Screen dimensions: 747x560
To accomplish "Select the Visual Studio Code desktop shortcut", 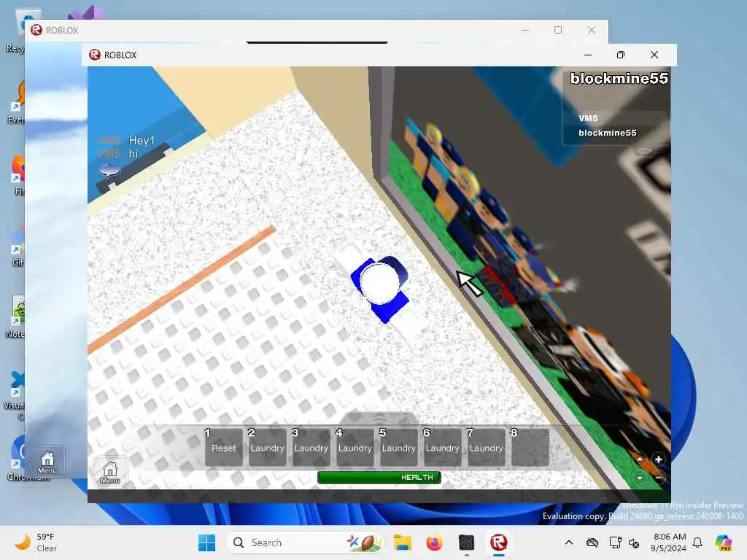I will [16, 394].
